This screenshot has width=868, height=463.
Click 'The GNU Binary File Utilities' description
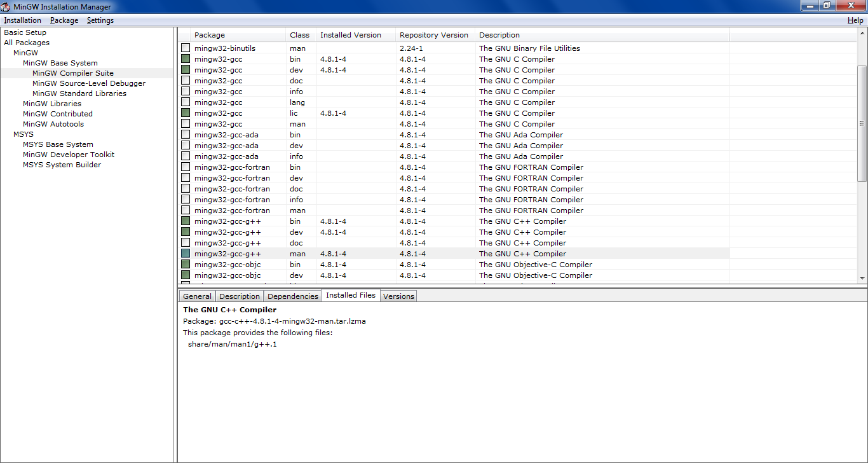coord(529,48)
